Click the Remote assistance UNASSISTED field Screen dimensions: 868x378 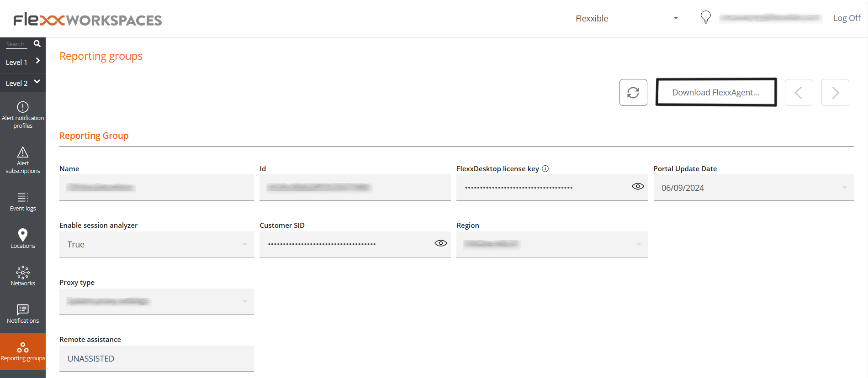157,358
